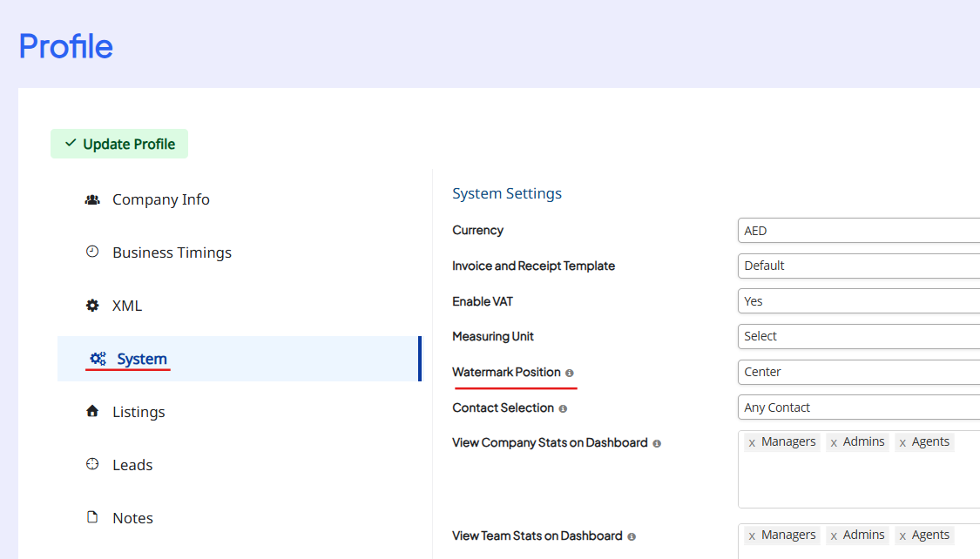Viewport: 980px width, 559px height.
Task: Click the Business Timings clock icon
Action: tap(92, 253)
